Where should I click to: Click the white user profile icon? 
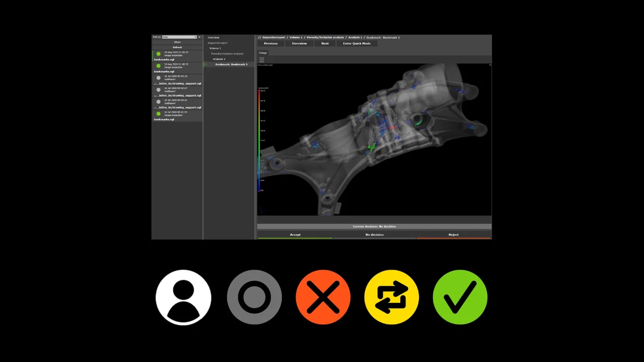pos(183,296)
